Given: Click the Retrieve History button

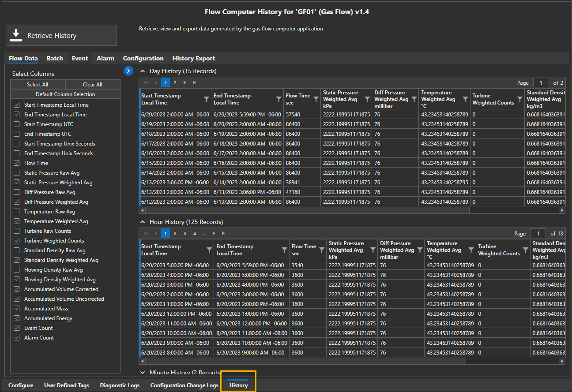Looking at the screenshot, I should tap(62, 36).
